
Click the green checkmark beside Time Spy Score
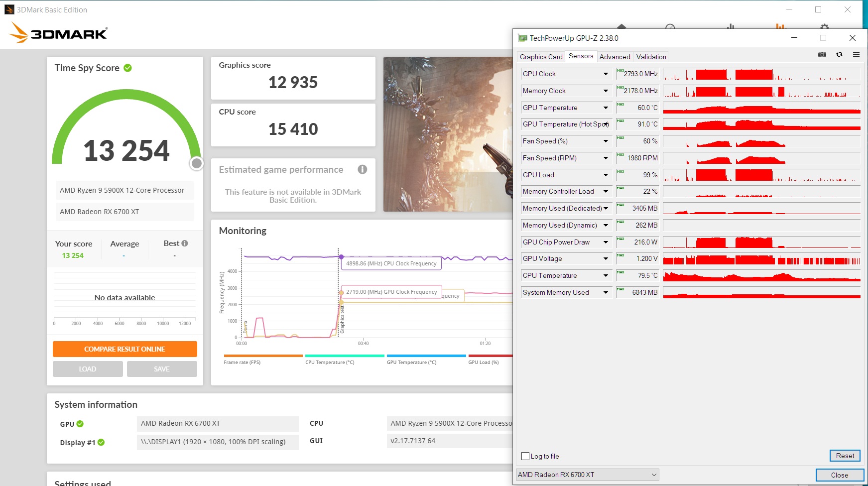tap(128, 68)
